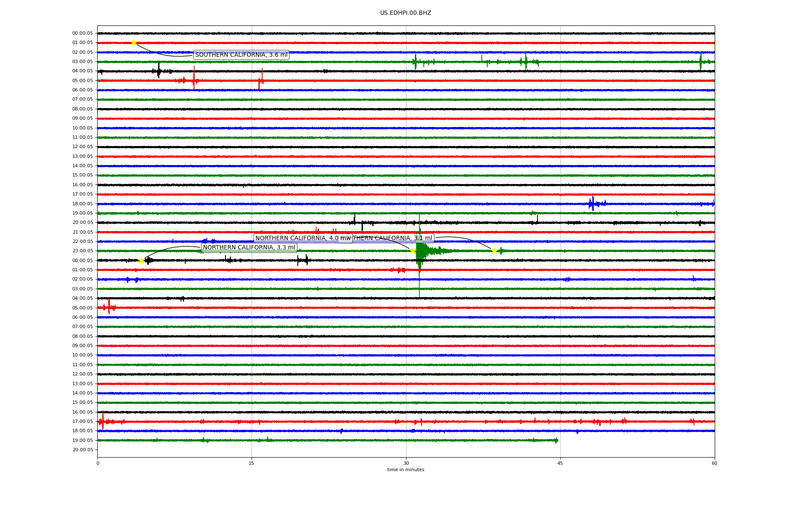
Task: Click the blue burst near 48 minutes on the upper 18:00:05 trace
Action: tap(593, 204)
